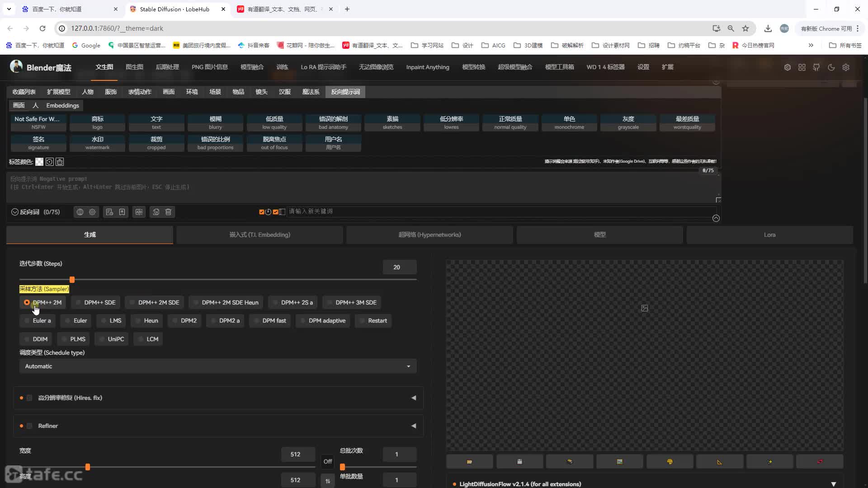Save image with the floppy disk button
The height and width of the screenshot is (488, 868).
point(519,461)
